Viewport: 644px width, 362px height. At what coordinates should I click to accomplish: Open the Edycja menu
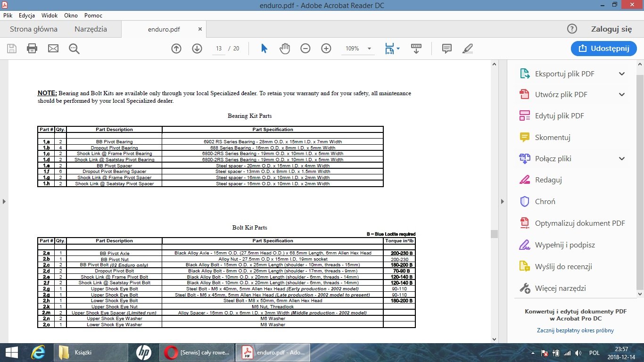(27, 15)
